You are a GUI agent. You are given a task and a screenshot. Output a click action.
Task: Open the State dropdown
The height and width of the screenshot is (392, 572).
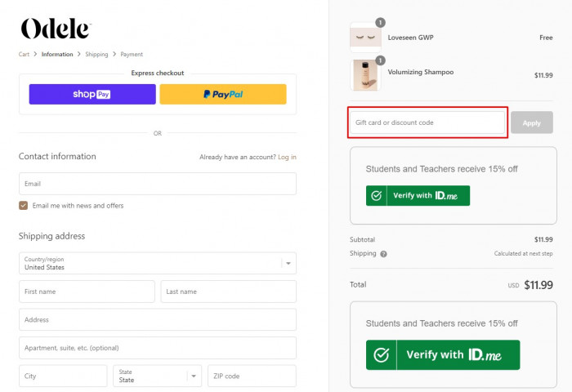[157, 376]
